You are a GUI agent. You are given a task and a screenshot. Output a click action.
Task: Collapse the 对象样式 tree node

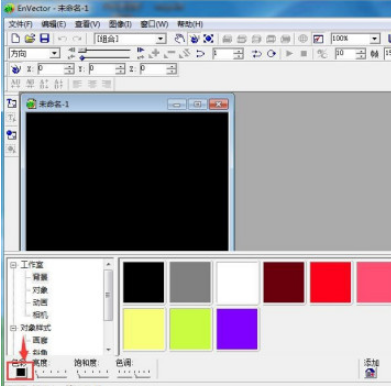pos(13,328)
